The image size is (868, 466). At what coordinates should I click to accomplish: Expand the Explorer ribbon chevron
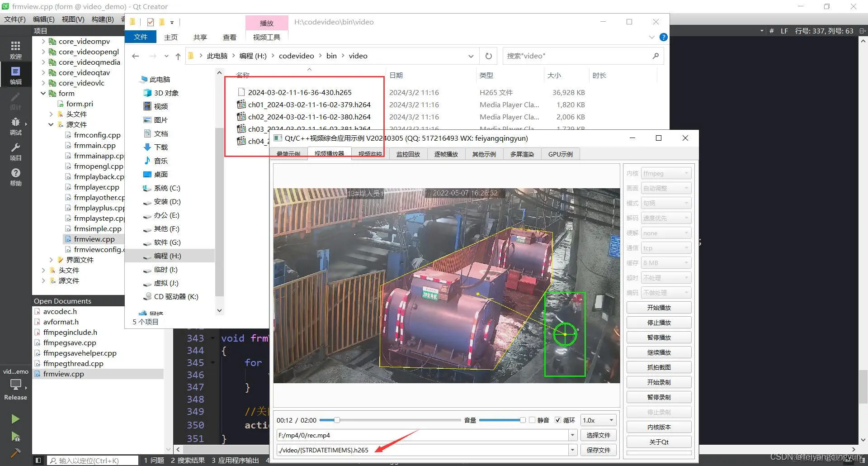[x=651, y=37]
